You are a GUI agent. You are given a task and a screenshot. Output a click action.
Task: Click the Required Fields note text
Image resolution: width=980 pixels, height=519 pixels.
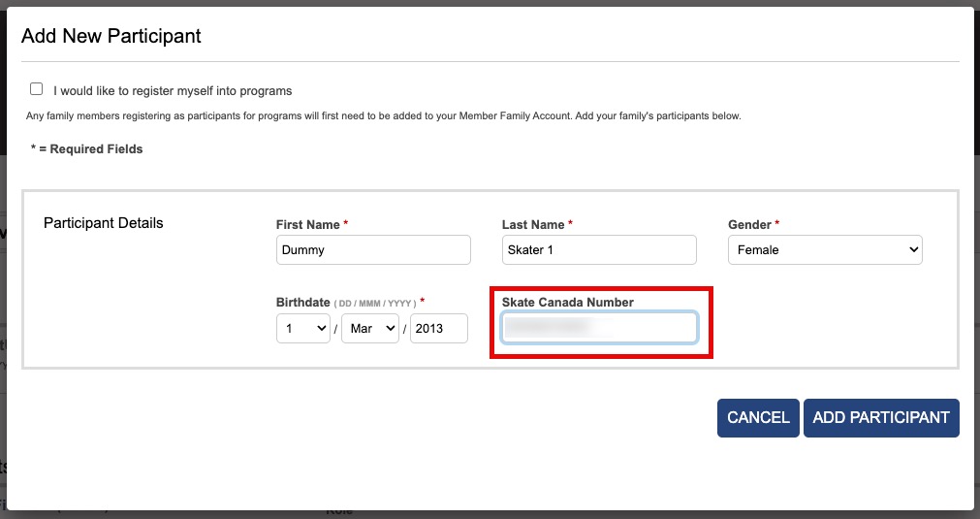point(87,148)
